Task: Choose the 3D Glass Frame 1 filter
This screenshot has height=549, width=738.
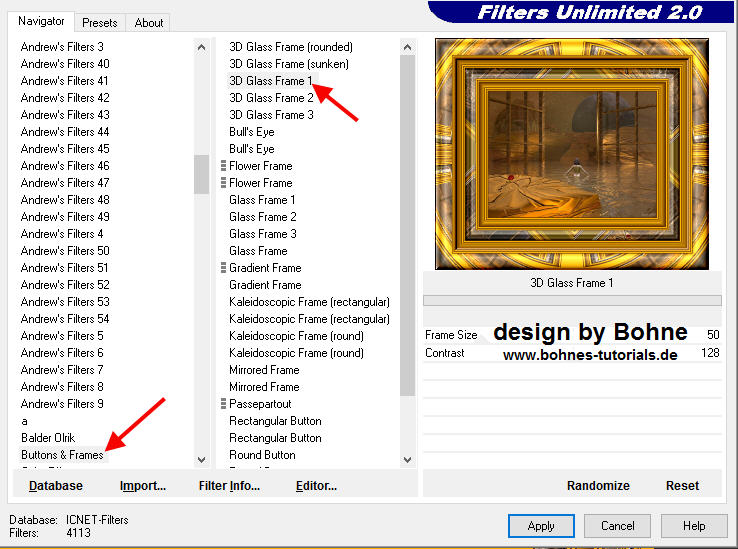Action: tap(271, 81)
